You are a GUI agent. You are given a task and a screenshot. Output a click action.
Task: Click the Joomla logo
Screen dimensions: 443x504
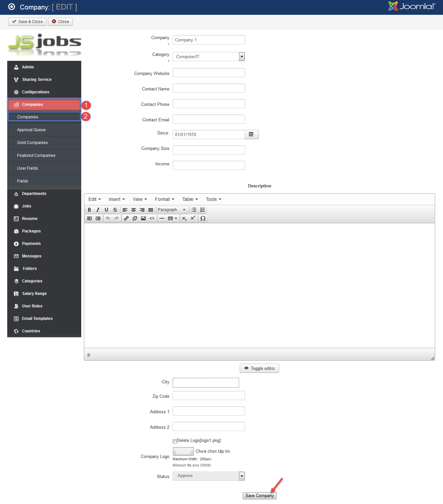tap(412, 6)
